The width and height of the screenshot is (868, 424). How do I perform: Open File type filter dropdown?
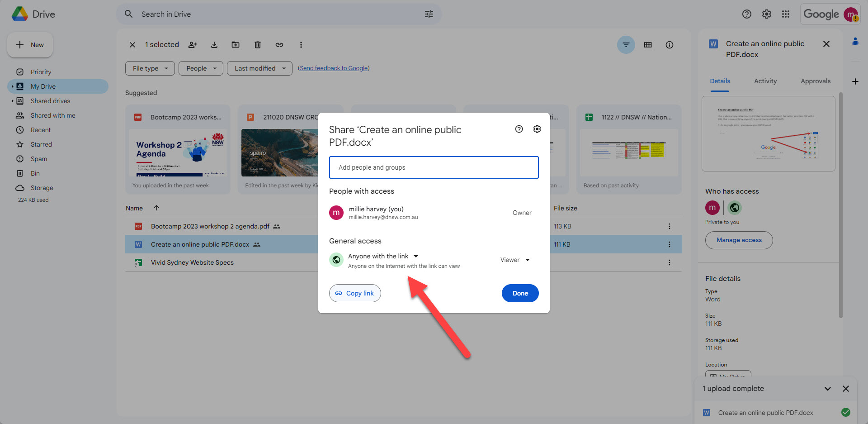[x=150, y=68]
